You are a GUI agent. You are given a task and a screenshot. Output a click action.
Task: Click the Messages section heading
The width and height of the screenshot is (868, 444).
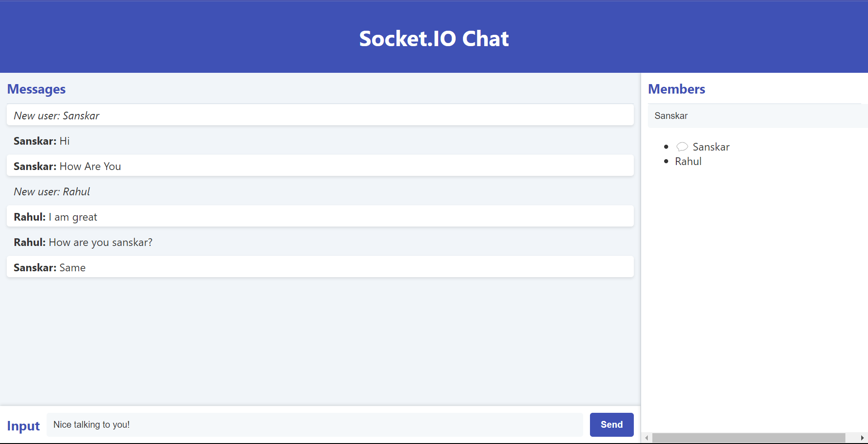(x=36, y=89)
